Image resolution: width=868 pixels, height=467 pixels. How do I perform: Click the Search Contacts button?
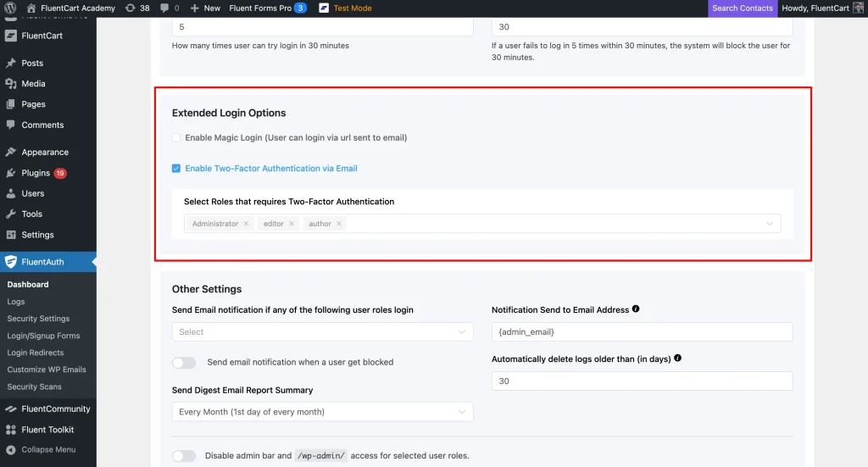point(743,8)
